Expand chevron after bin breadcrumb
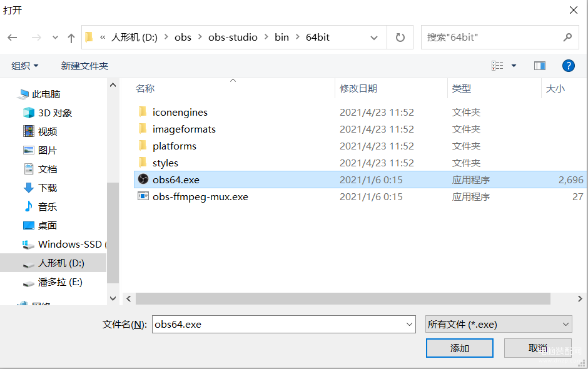The width and height of the screenshot is (588, 369). (298, 37)
